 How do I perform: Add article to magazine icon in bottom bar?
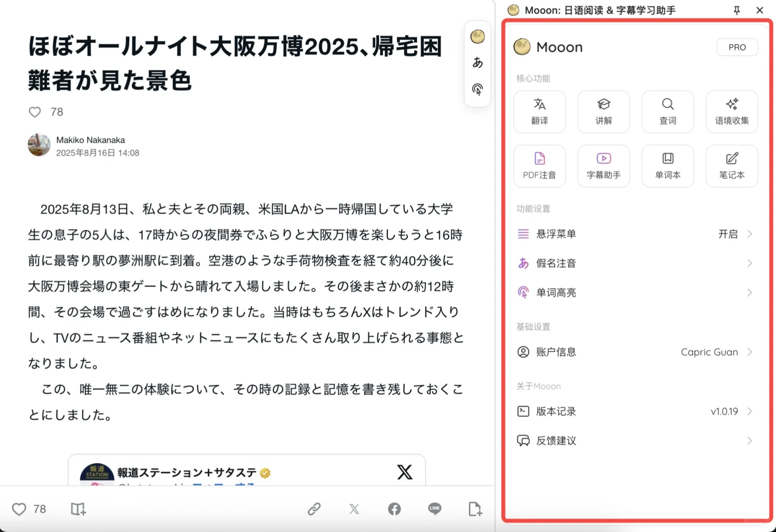coord(78,509)
